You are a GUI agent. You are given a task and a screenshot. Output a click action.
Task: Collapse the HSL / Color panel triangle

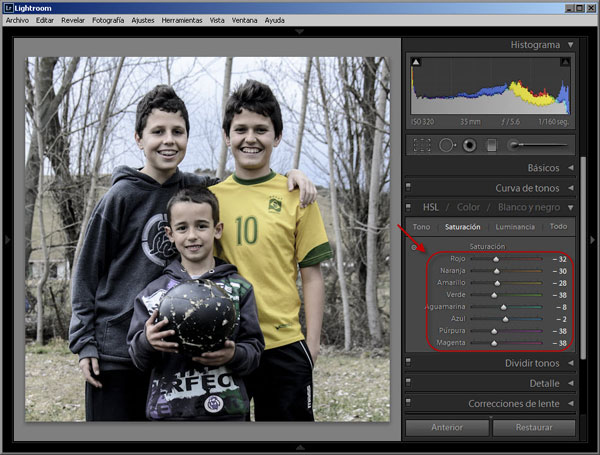(571, 208)
